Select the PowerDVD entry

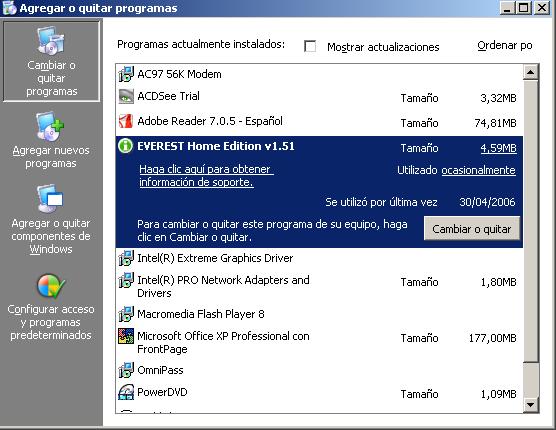(x=319, y=393)
